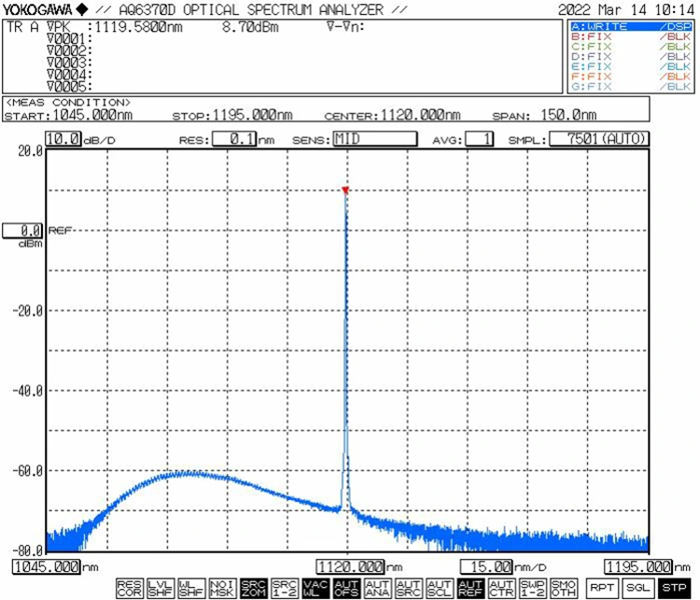The height and width of the screenshot is (600, 700).
Task: Open the SENS MID sensitivity field
Action: pos(374,139)
